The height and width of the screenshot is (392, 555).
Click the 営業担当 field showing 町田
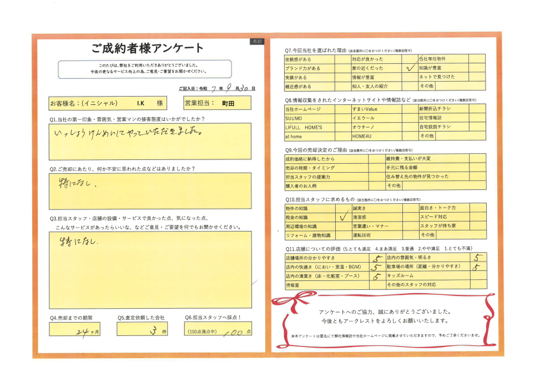pyautogui.click(x=216, y=103)
